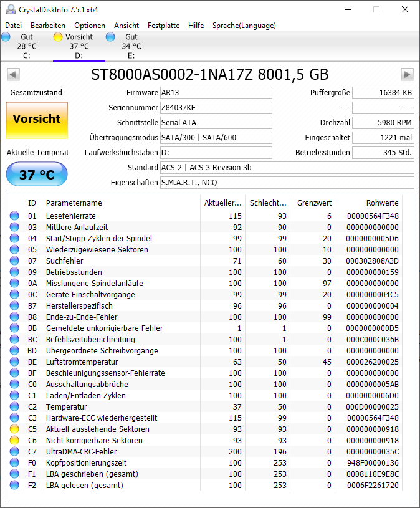Select the 09 Betriebsstunden row name
Image resolution: width=420 pixels, height=508 pixels.
[x=74, y=272]
